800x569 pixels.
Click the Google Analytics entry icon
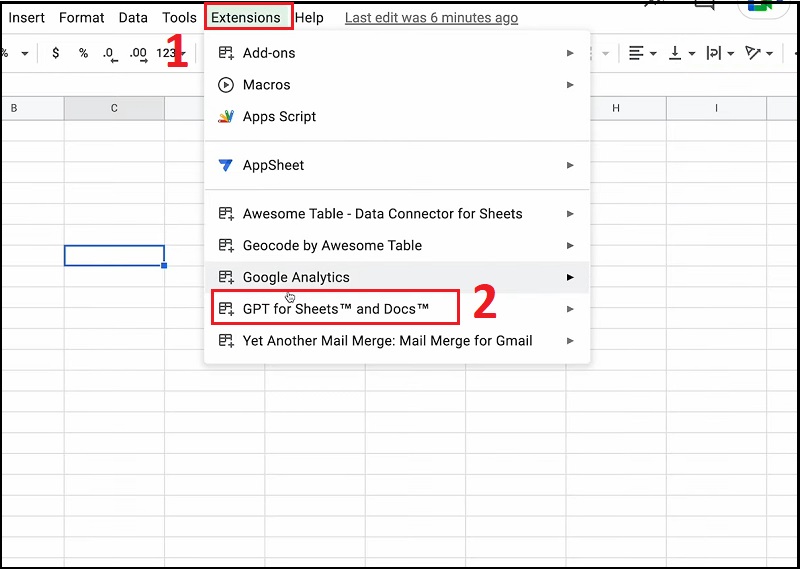tap(226, 277)
